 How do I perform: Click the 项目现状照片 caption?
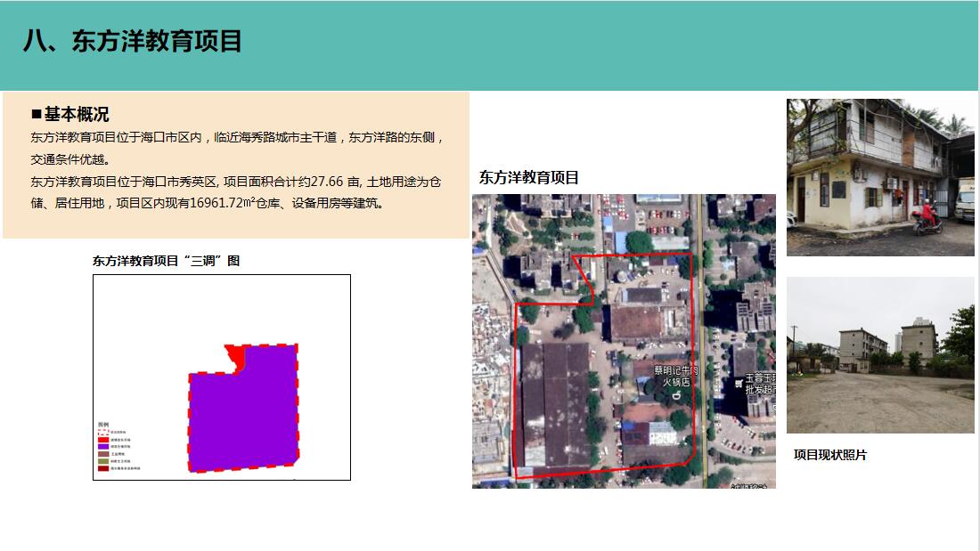(829, 455)
